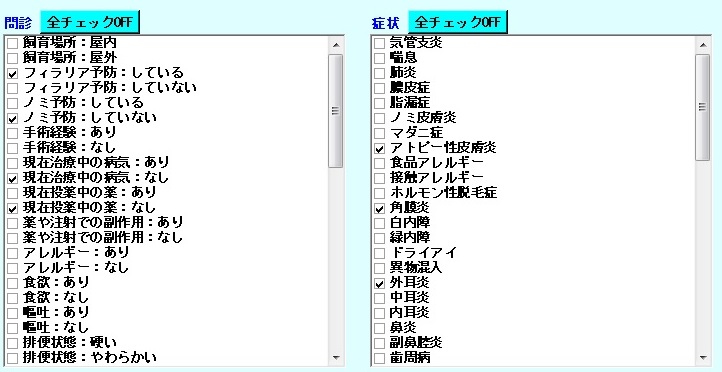
Task: Uncheck 外耳炎 symptom
Action: click(379, 283)
